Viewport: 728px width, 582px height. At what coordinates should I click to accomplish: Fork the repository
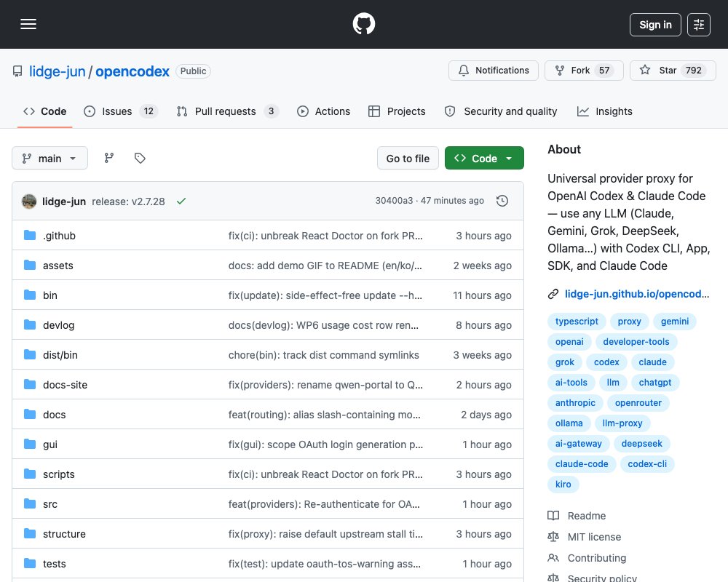click(584, 71)
